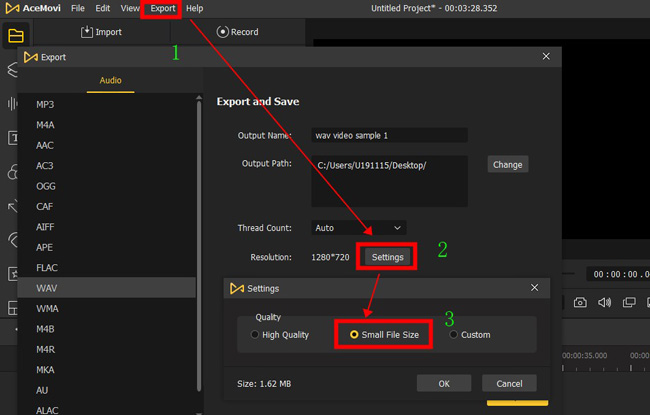Select AIFF format in list
650x415 pixels.
tap(107, 227)
